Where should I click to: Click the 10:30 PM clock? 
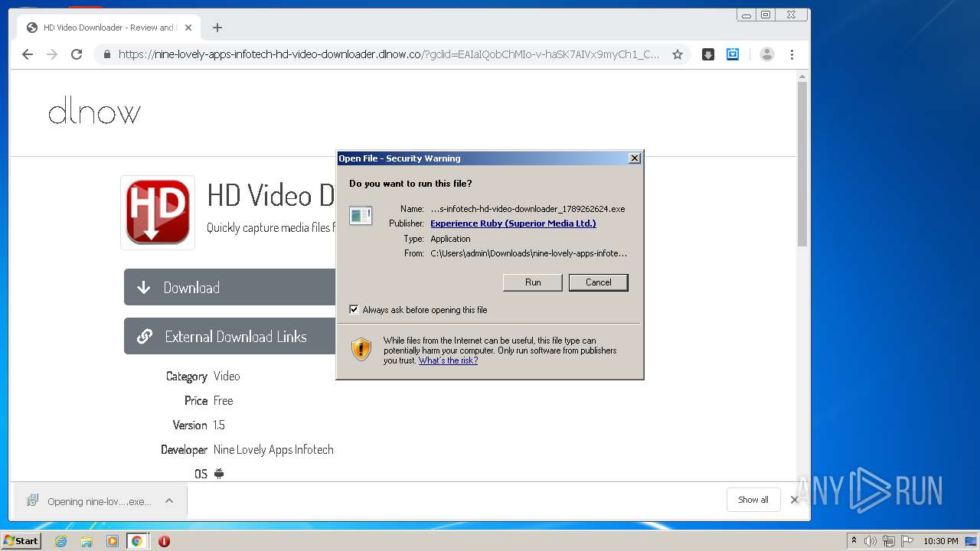coord(941,541)
